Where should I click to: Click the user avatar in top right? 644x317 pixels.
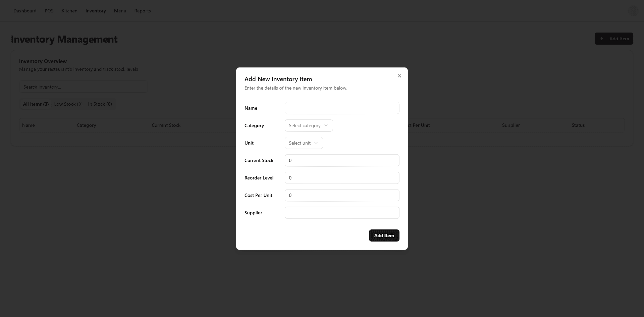point(633,11)
